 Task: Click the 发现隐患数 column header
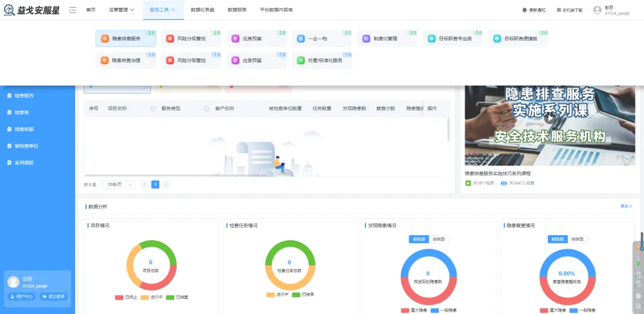(354, 109)
